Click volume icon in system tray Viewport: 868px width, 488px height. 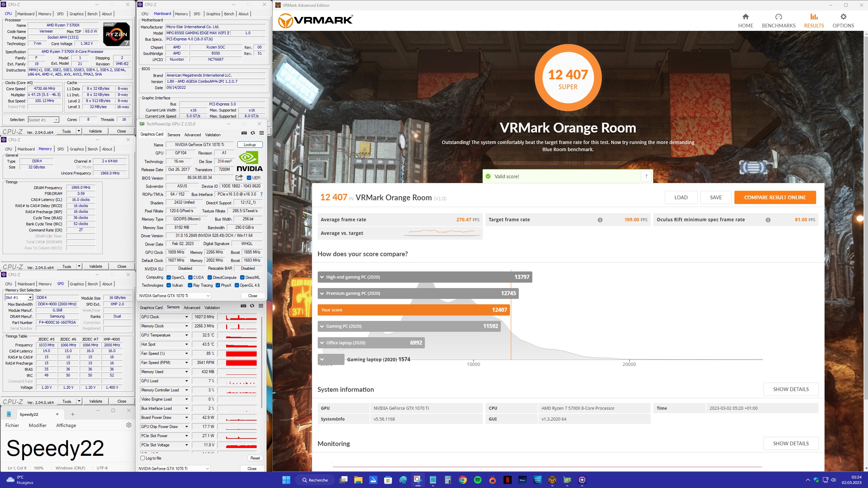pyautogui.click(x=834, y=480)
